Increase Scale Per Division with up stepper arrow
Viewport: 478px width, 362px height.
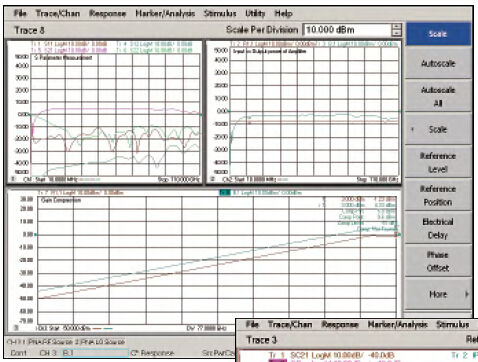tap(396, 27)
